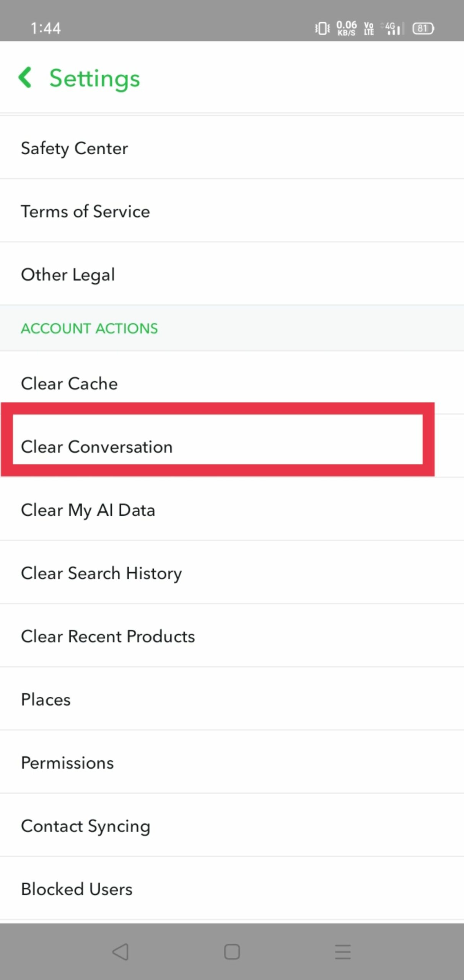Open the Places setting
Screen dimensions: 464x980
[46, 699]
